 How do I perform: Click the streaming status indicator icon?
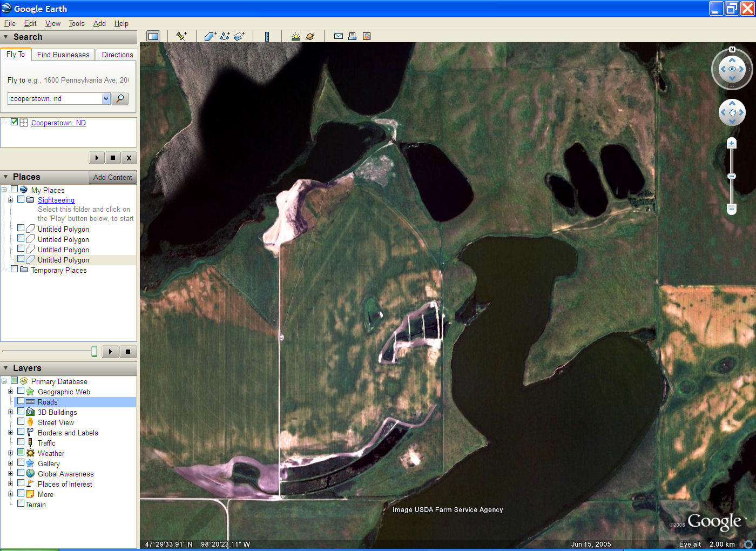[748, 544]
